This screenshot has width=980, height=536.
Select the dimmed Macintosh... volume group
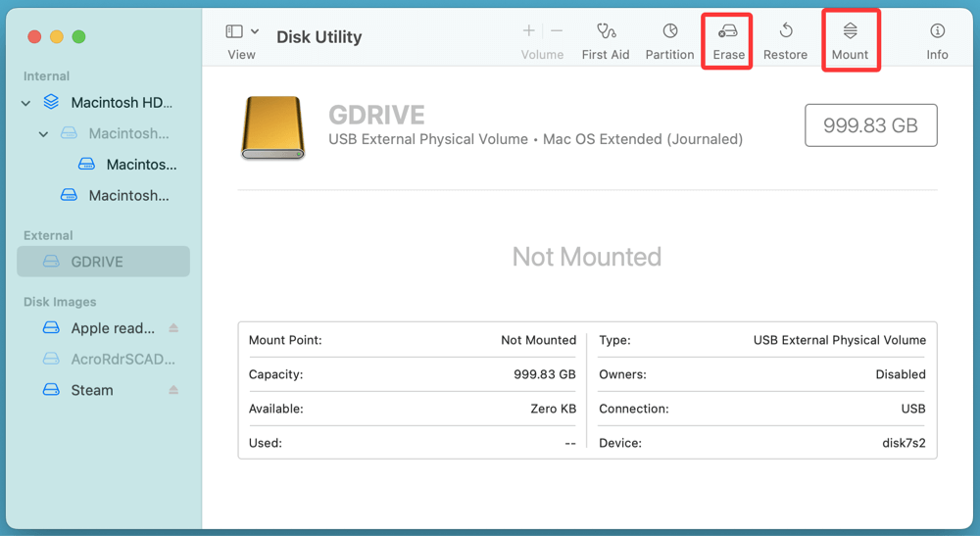pyautogui.click(x=128, y=133)
